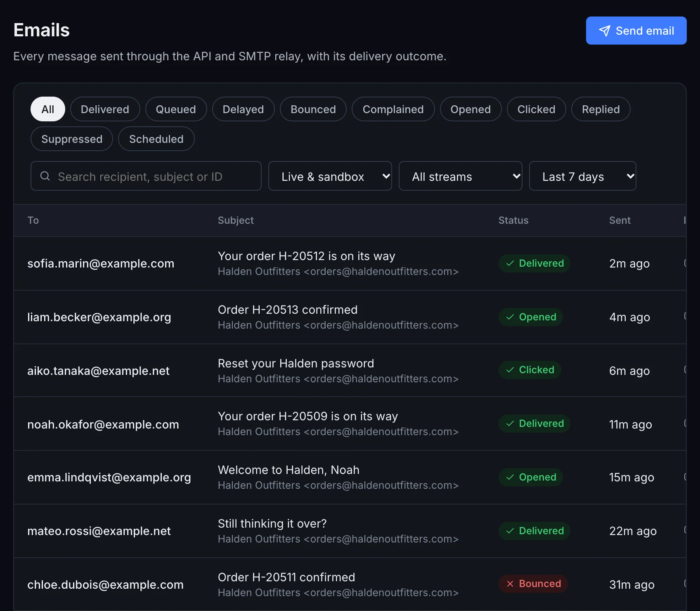
Task: Click sender line under 'Still thinking it over?'
Action: pos(338,539)
